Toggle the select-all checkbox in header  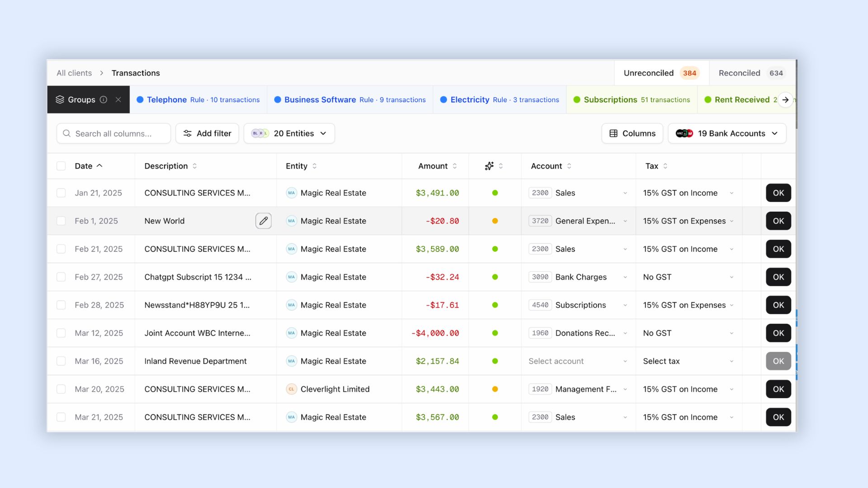pyautogui.click(x=61, y=166)
